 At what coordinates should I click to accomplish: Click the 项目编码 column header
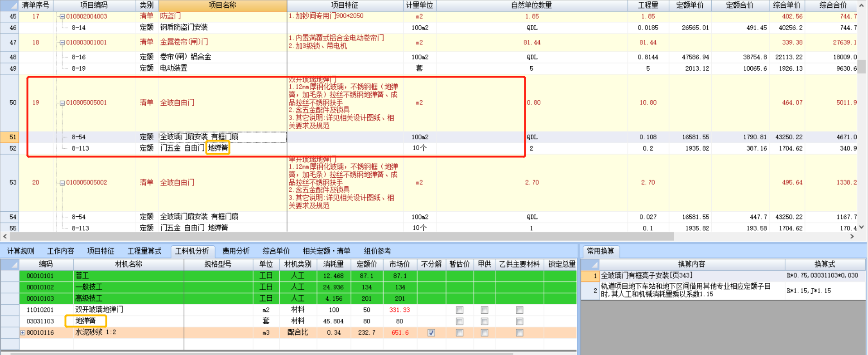click(x=94, y=5)
